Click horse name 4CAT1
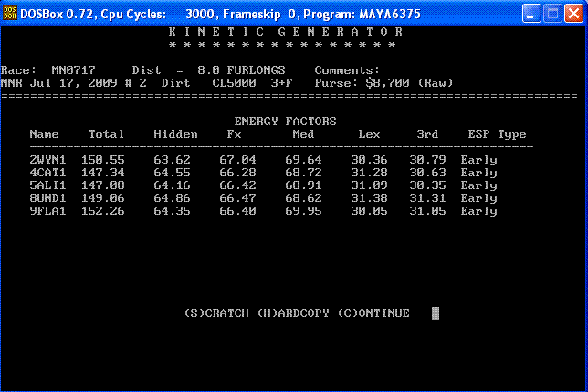The image size is (588, 392). [x=48, y=173]
